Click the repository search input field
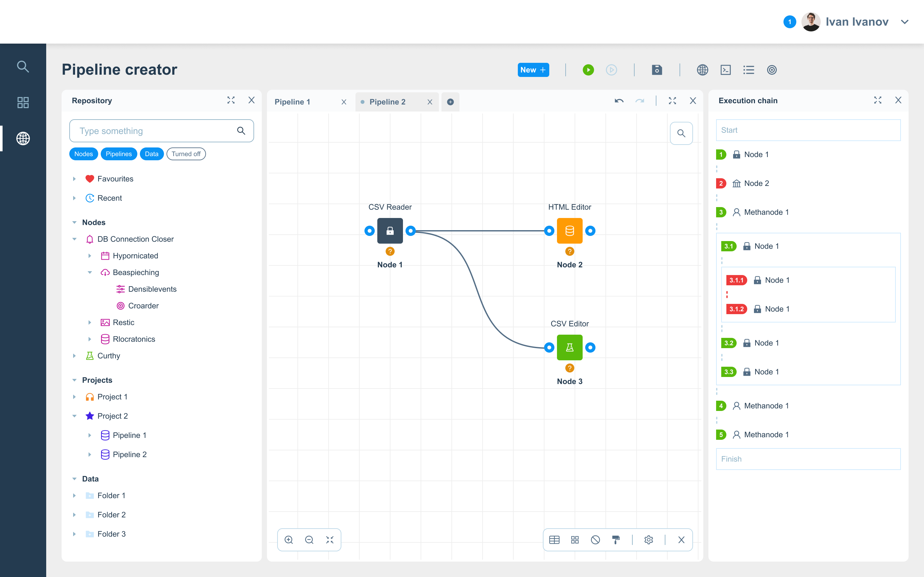The height and width of the screenshot is (577, 924). [153, 131]
